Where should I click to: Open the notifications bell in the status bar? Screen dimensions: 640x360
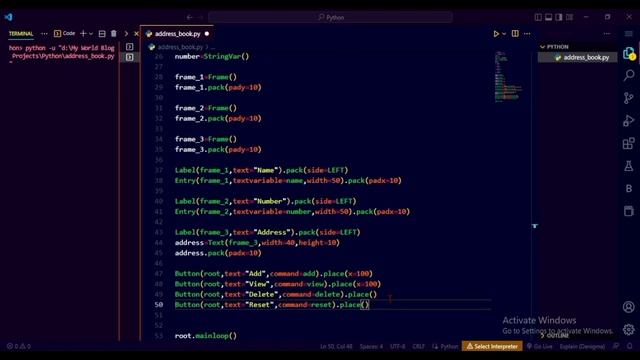[x=630, y=346]
